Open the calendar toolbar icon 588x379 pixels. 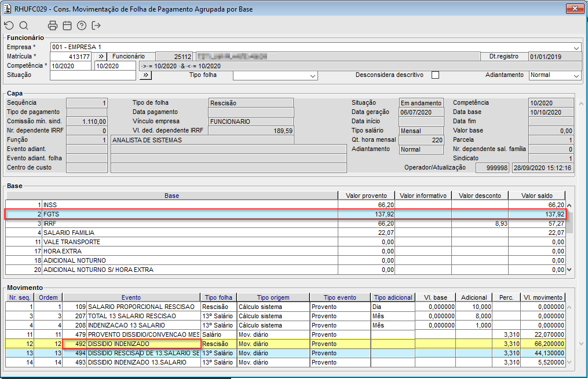click(x=67, y=25)
